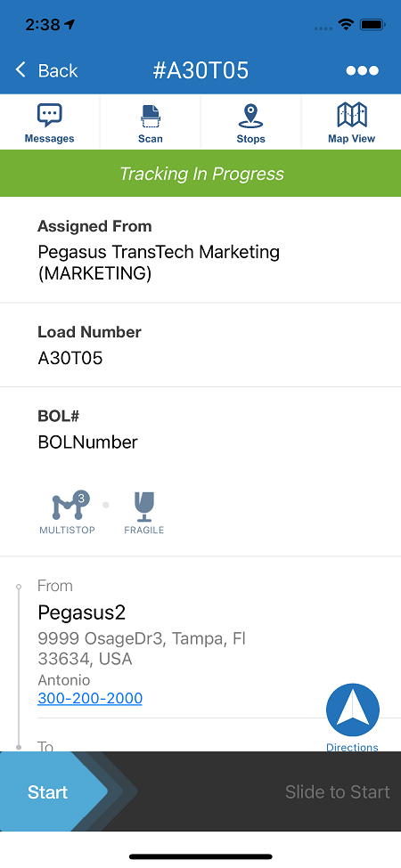Image resolution: width=401 pixels, height=868 pixels.
Task: Tap the Wi-Fi status bar icon
Action: (x=347, y=24)
